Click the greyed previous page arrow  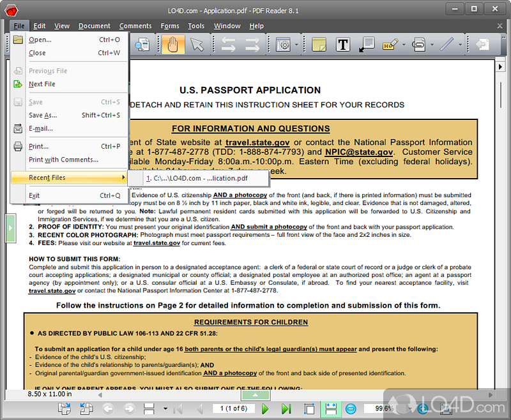(200, 409)
